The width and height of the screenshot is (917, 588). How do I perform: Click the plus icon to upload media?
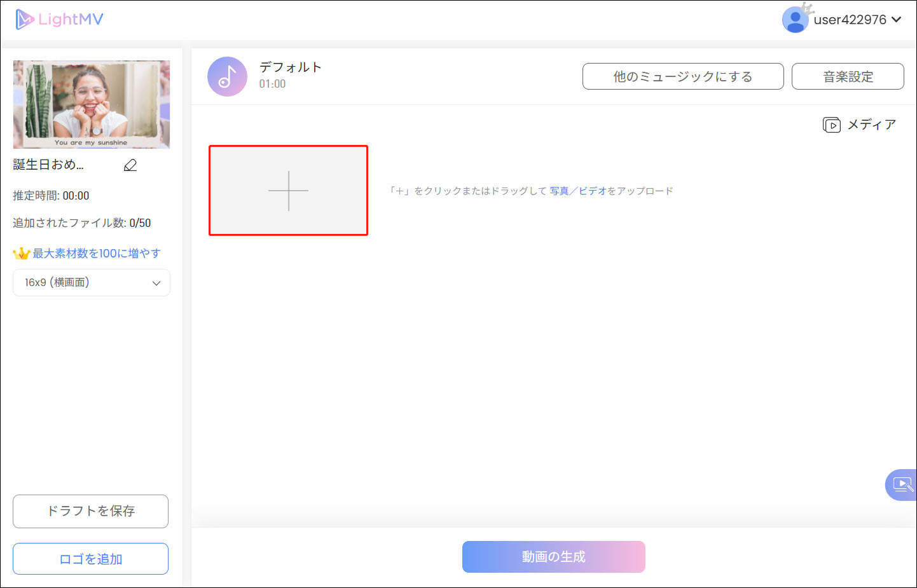[x=288, y=190]
